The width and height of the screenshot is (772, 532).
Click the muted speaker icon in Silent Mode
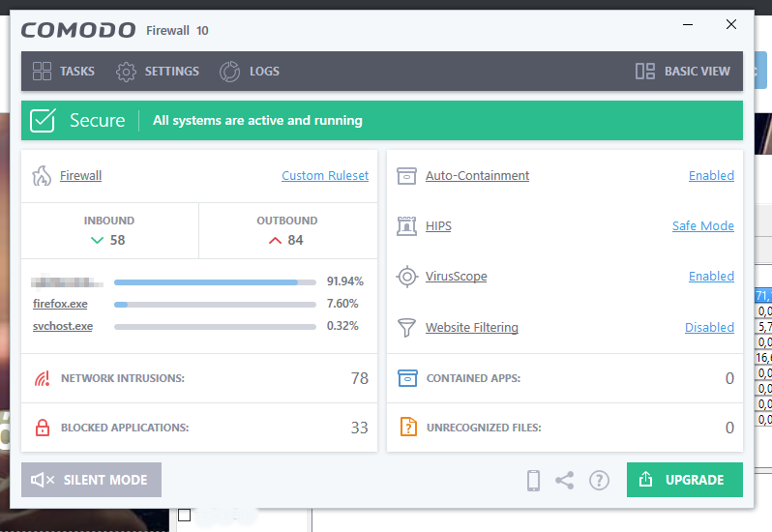pyautogui.click(x=43, y=480)
